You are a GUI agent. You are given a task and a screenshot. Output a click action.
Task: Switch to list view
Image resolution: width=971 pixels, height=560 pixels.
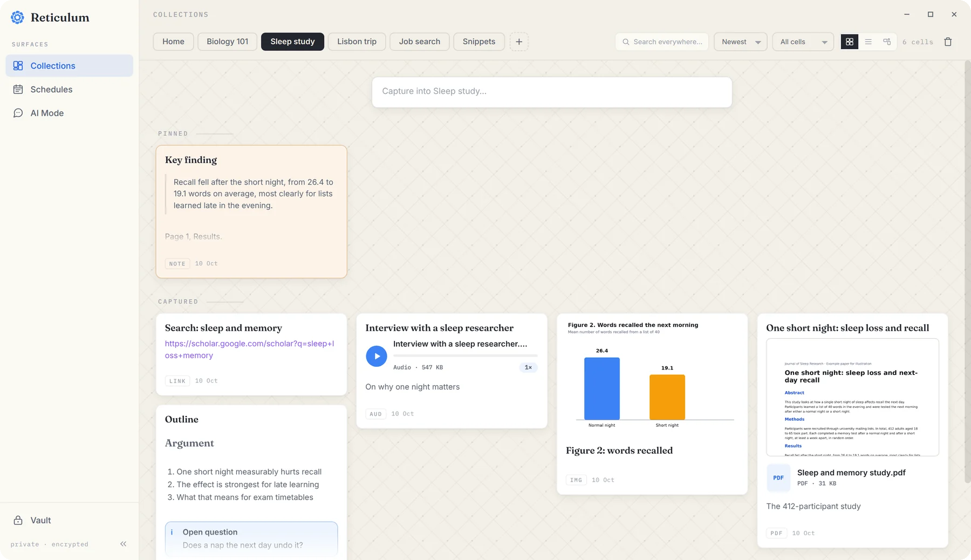click(x=869, y=42)
